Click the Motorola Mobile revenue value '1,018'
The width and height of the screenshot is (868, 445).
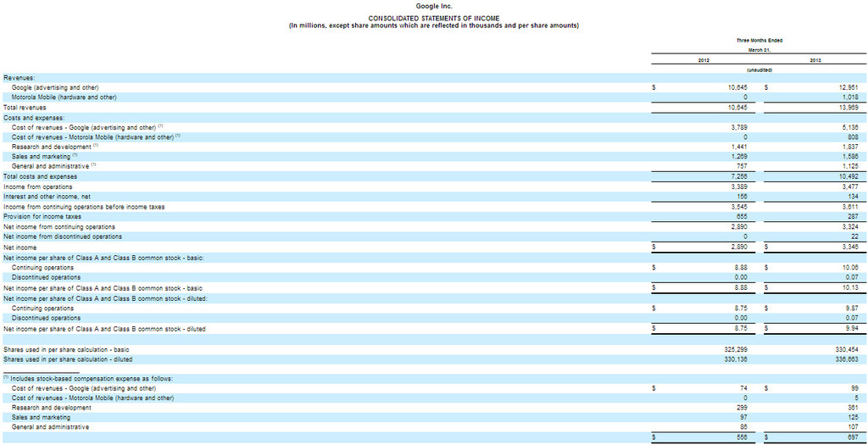[849, 97]
